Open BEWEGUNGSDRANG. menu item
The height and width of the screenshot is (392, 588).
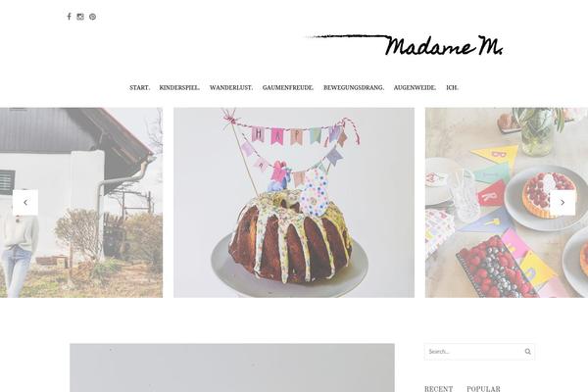click(354, 87)
